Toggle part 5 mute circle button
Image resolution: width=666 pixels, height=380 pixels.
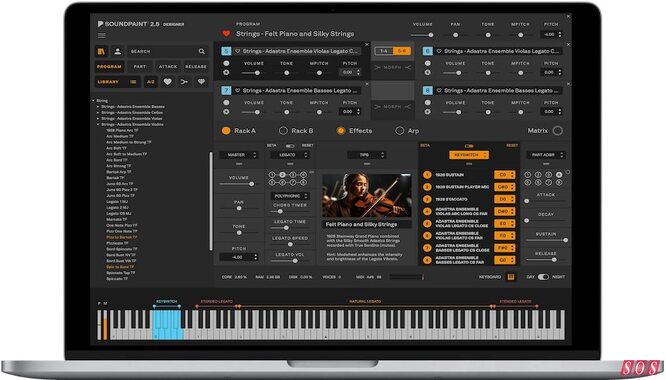tap(226, 63)
